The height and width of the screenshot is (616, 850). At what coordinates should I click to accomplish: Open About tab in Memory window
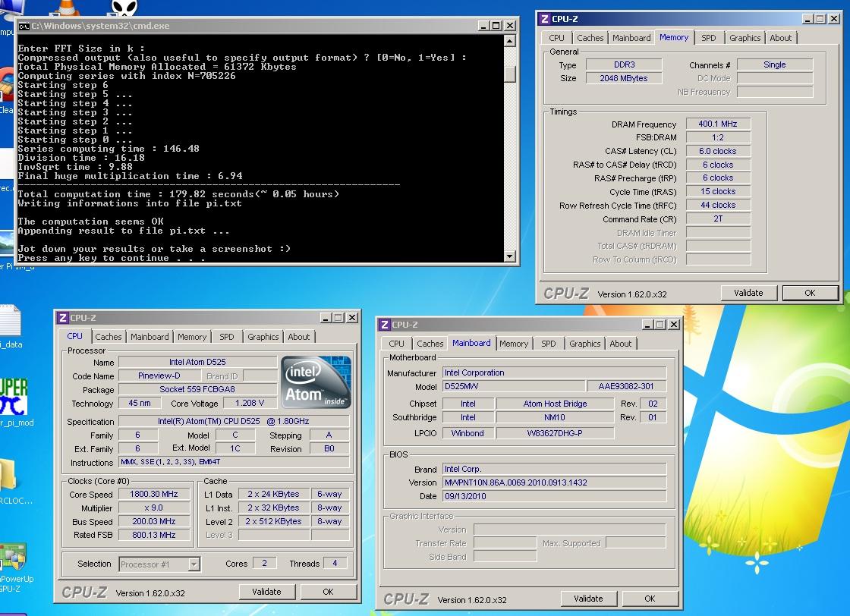[x=781, y=38]
